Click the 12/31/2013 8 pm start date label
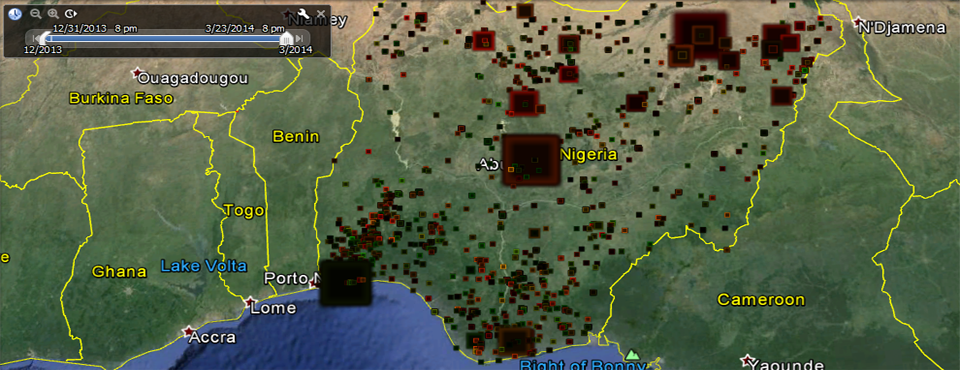The width and height of the screenshot is (960, 370). click(95, 29)
